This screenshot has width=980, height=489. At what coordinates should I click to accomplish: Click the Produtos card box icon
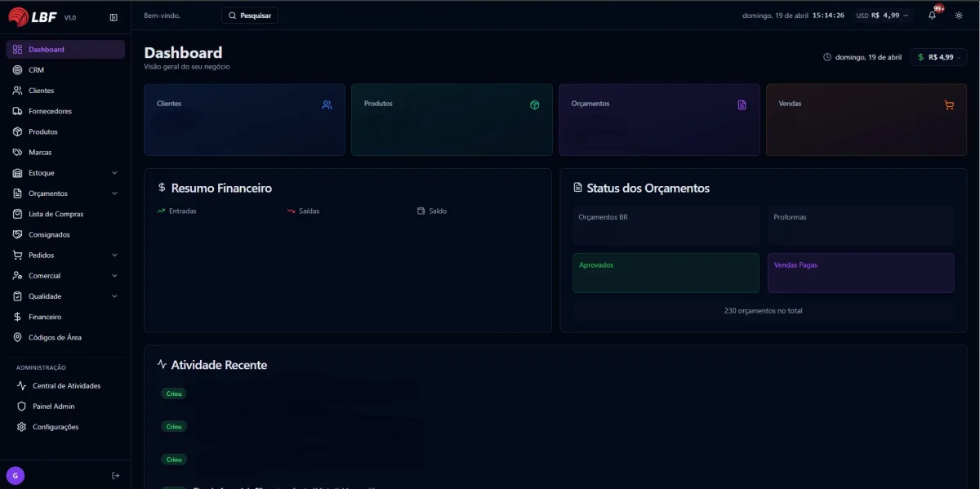[534, 104]
